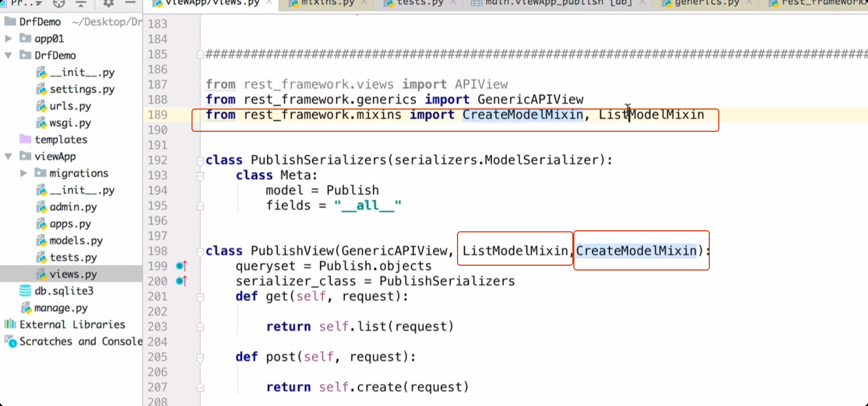Click the tests.py file icon in tree
The image size is (868, 406).
click(42, 257)
